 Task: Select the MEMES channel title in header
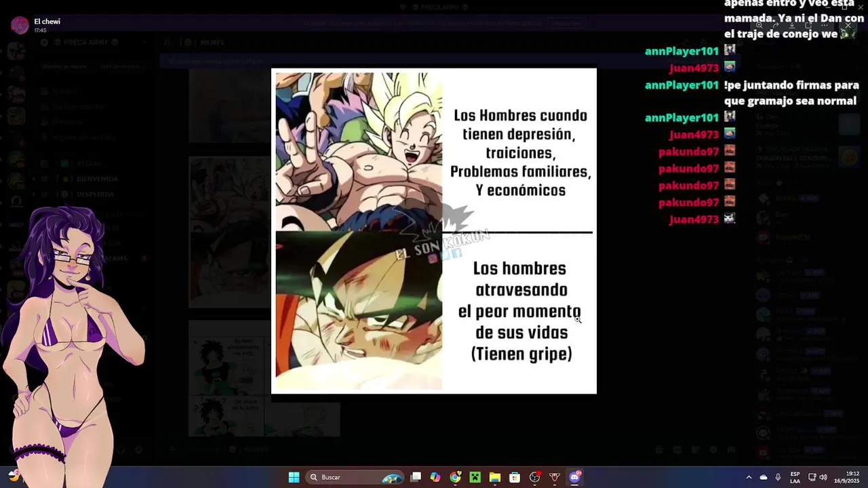[212, 43]
